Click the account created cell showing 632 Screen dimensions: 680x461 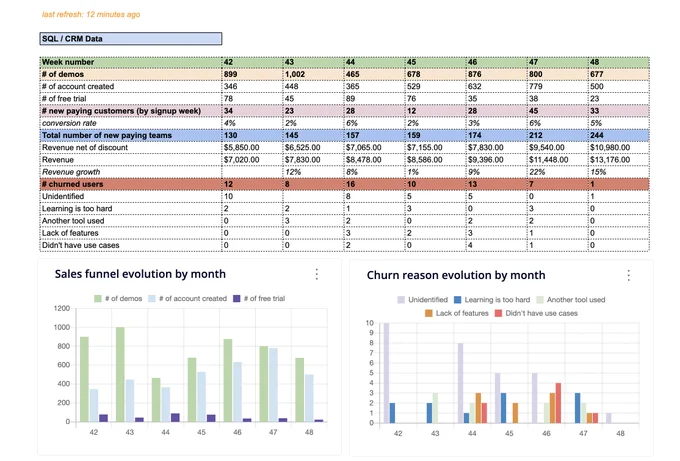(497, 86)
